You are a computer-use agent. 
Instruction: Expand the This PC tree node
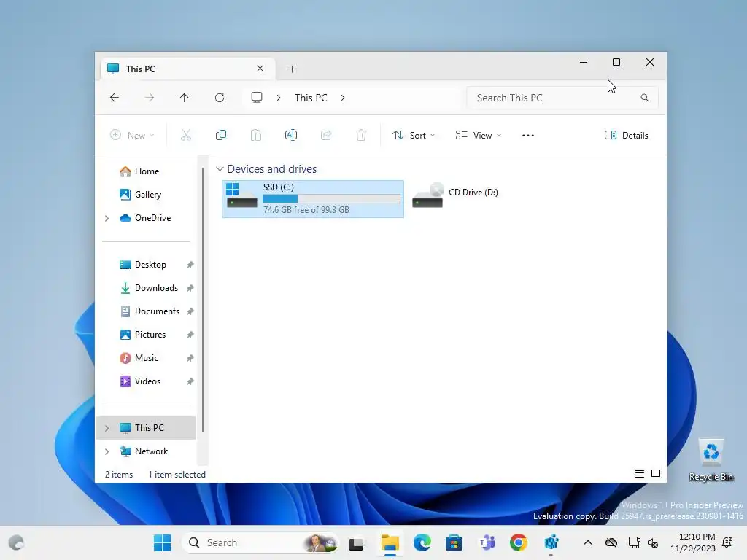point(107,428)
